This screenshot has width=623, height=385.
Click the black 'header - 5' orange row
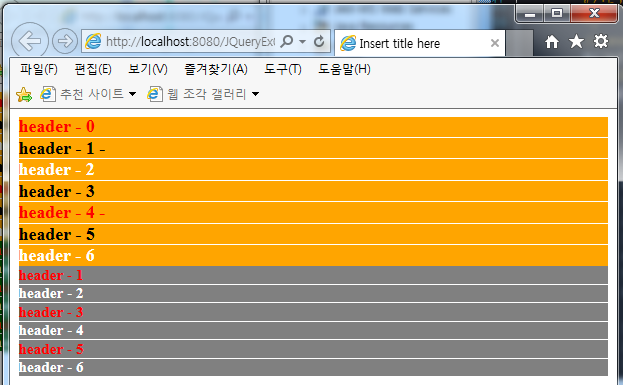[313, 234]
